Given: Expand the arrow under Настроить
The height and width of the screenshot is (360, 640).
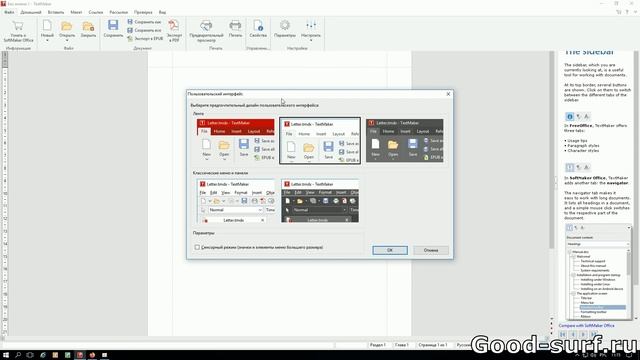Looking at the screenshot, I should [x=311, y=40].
